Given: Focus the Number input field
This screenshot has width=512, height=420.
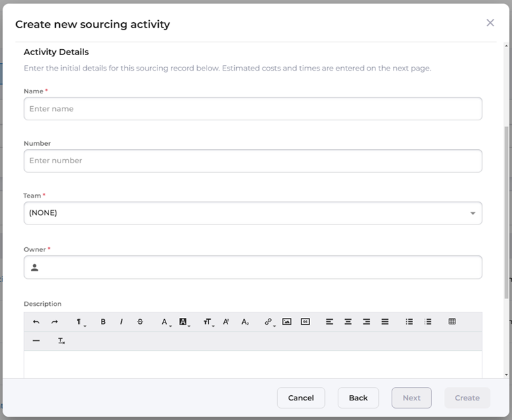Looking at the screenshot, I should click(x=253, y=161).
